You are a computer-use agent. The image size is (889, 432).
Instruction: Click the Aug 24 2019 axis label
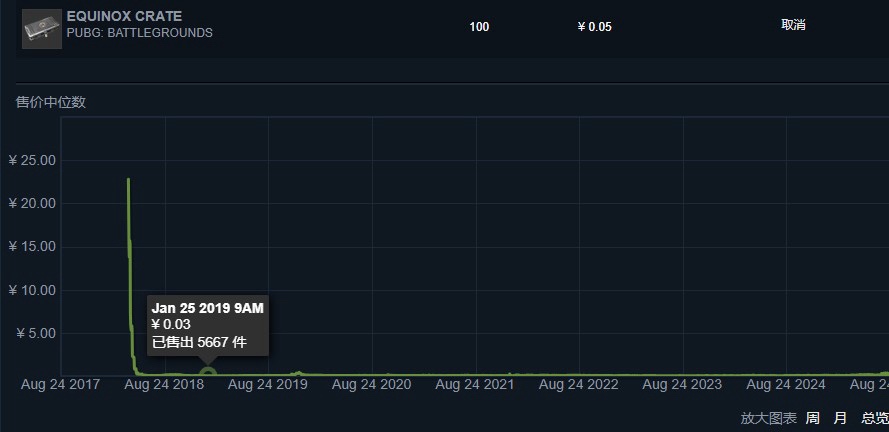point(269,384)
